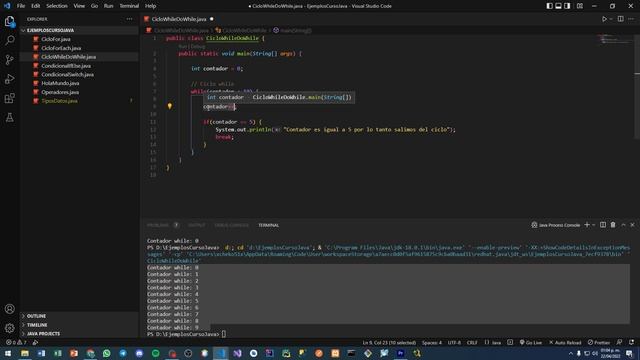Open the Selection menu
The width and height of the screenshot is (640, 360).
pyautogui.click(x=57, y=6)
